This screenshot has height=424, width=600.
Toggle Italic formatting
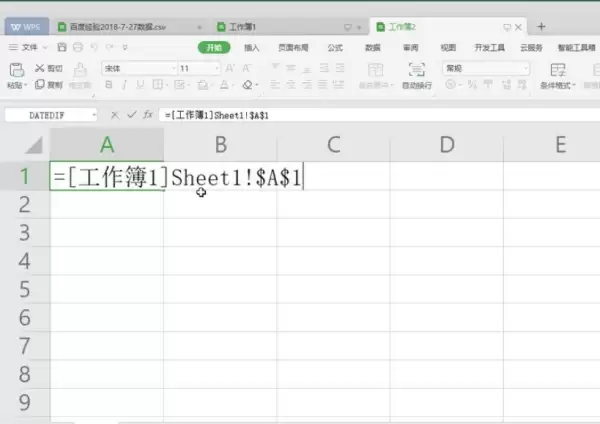[124, 85]
